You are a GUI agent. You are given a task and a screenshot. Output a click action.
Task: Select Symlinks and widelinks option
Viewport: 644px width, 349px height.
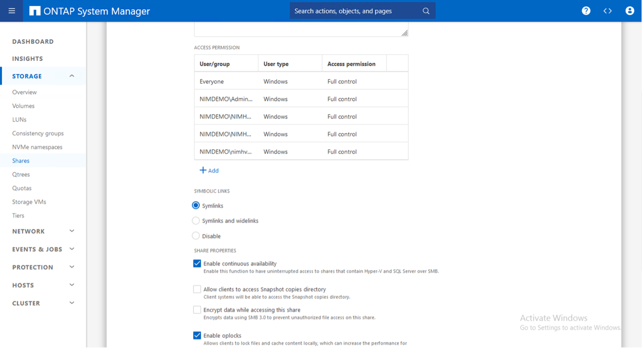pyautogui.click(x=196, y=221)
